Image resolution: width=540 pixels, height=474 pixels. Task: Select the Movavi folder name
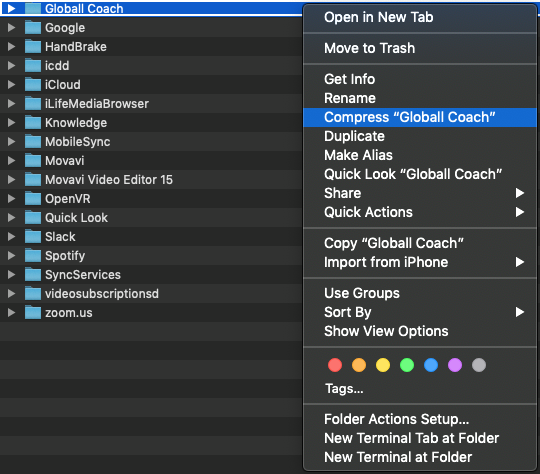tap(65, 161)
